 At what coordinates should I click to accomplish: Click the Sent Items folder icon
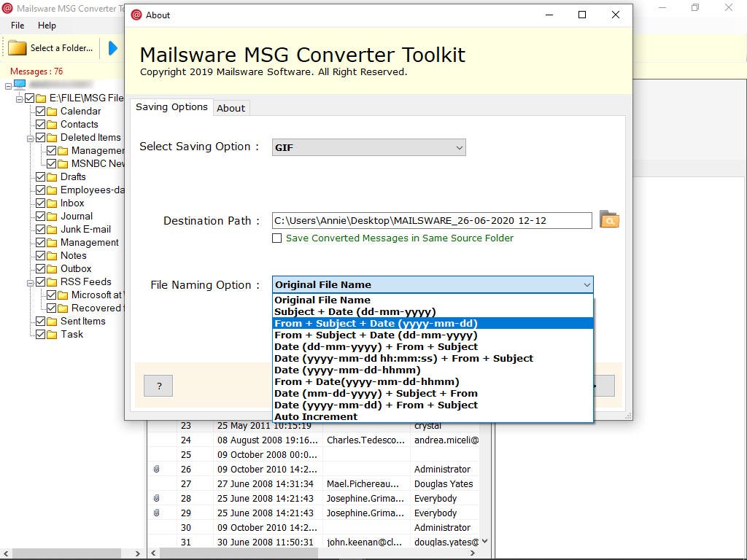[52, 322]
